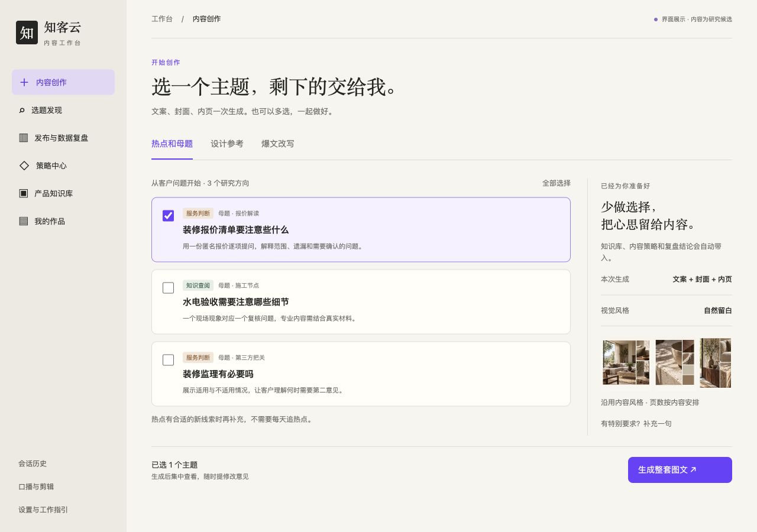Switch to the 设计参考 tab
The image size is (757, 532).
point(227,144)
